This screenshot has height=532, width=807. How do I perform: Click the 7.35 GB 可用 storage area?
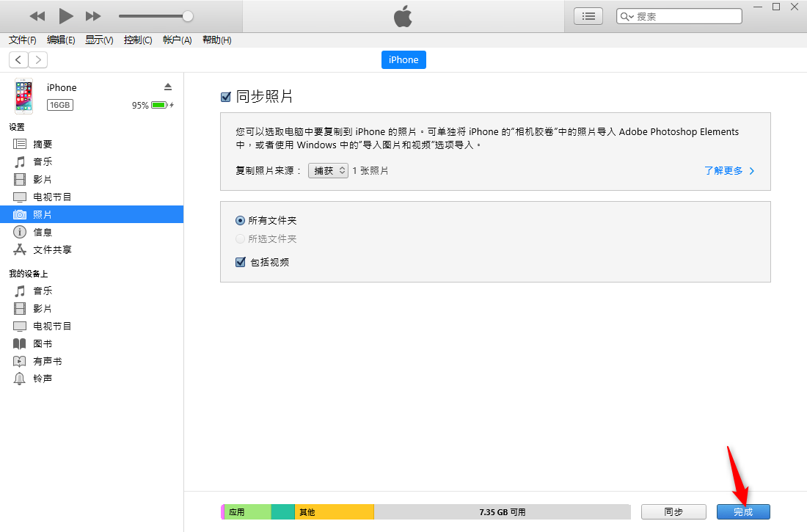[503, 512]
